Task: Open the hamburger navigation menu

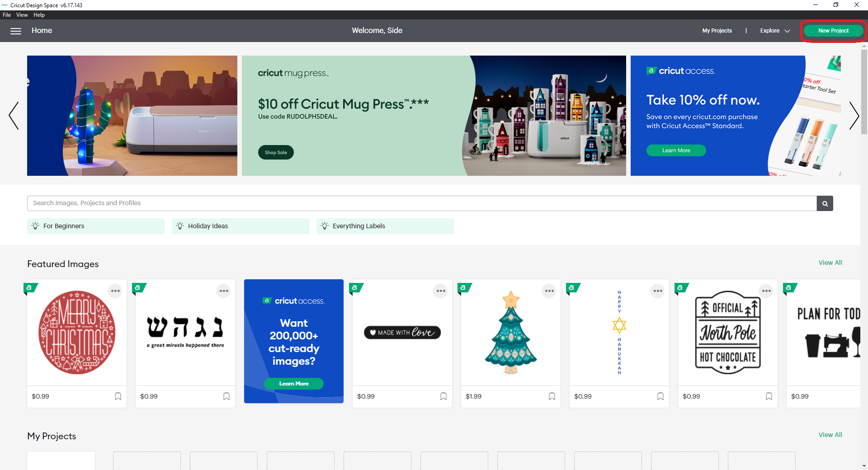Action: pyautogui.click(x=16, y=31)
